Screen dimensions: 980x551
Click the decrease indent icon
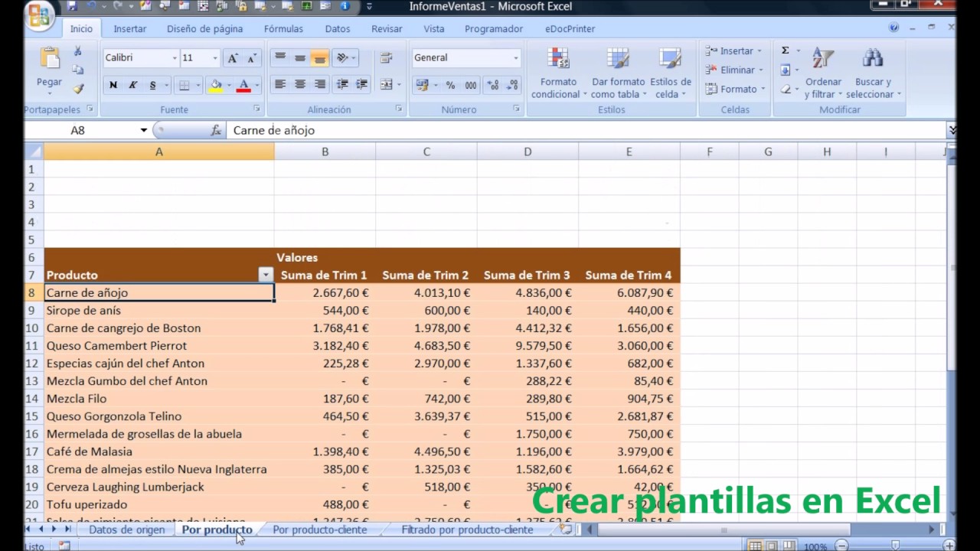[x=342, y=84]
